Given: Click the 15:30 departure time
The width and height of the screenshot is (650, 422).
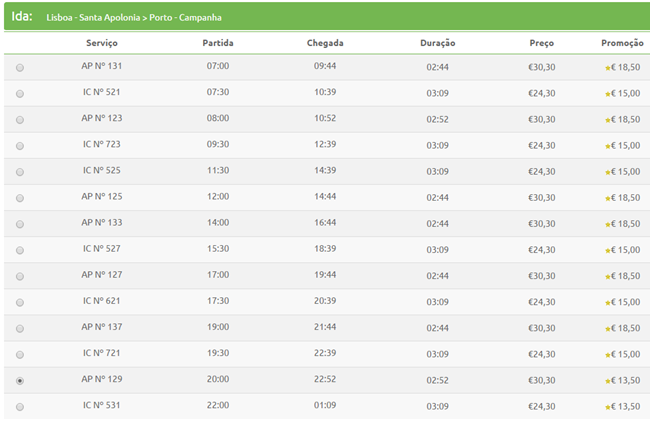Looking at the screenshot, I should click(218, 249).
